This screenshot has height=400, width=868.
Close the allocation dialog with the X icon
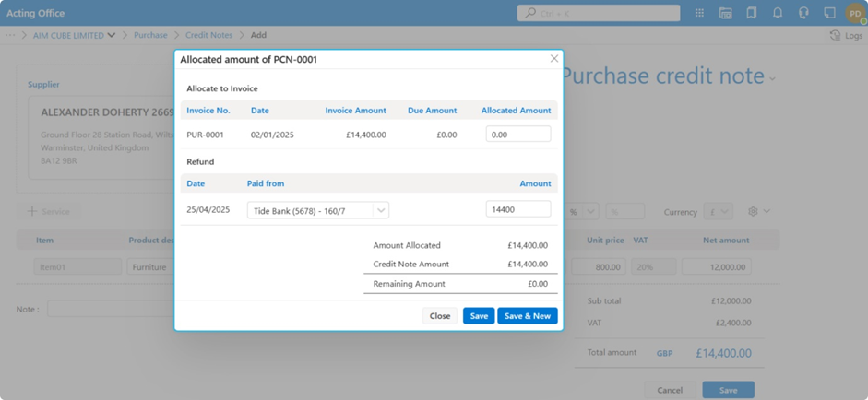tap(554, 59)
